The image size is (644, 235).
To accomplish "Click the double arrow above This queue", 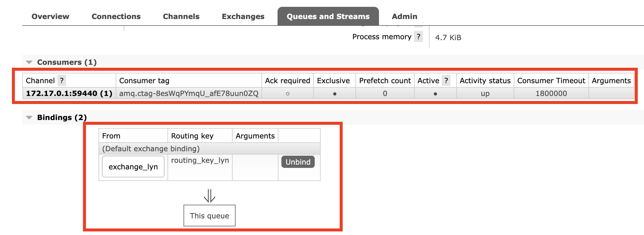I will pos(209,196).
